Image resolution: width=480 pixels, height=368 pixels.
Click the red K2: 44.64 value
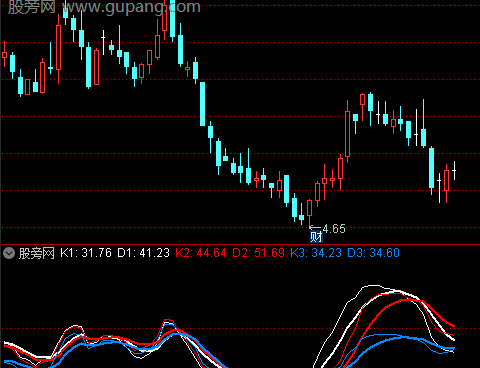[201, 253]
